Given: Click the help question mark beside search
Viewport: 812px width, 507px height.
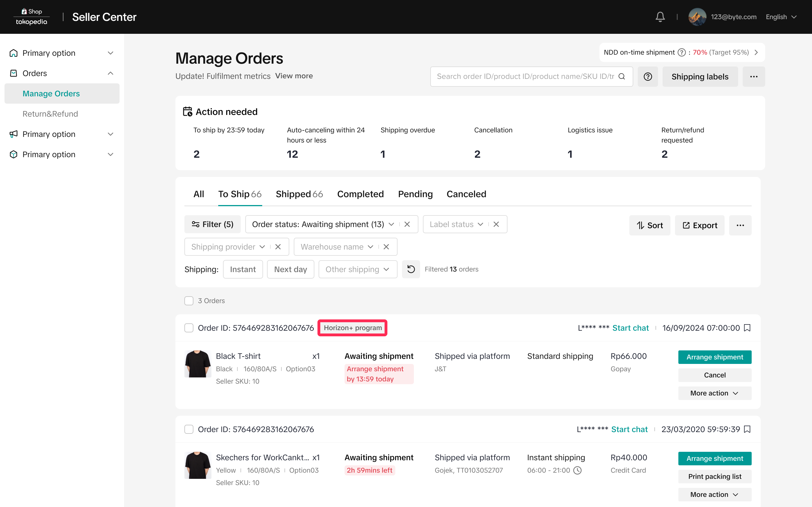Looking at the screenshot, I should (648, 76).
